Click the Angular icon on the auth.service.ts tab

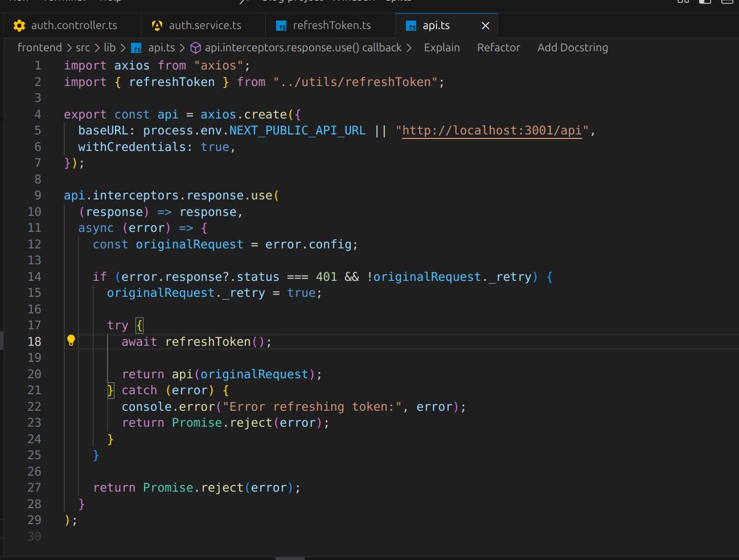pyautogui.click(x=156, y=25)
